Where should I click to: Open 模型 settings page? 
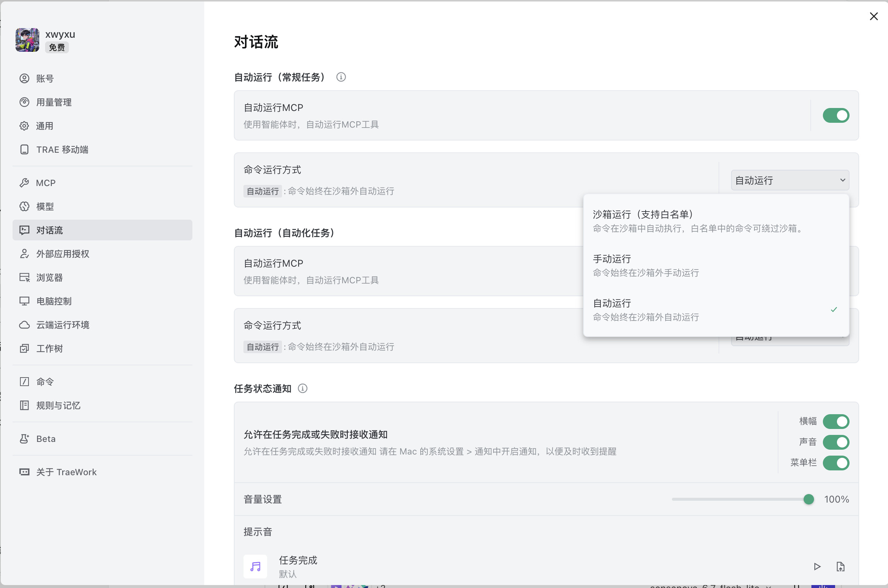tap(102, 206)
